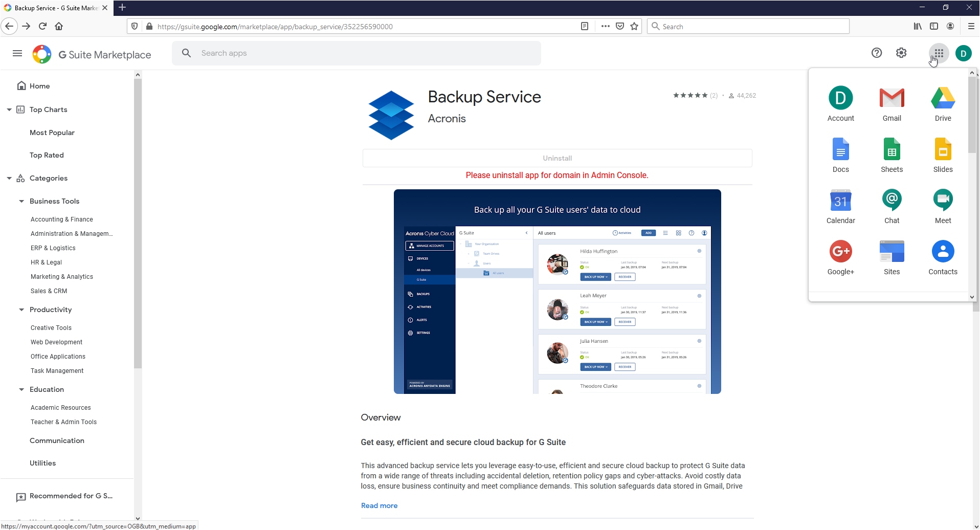
Task: Click the sidebar scrollbar down arrow
Action: click(138, 518)
